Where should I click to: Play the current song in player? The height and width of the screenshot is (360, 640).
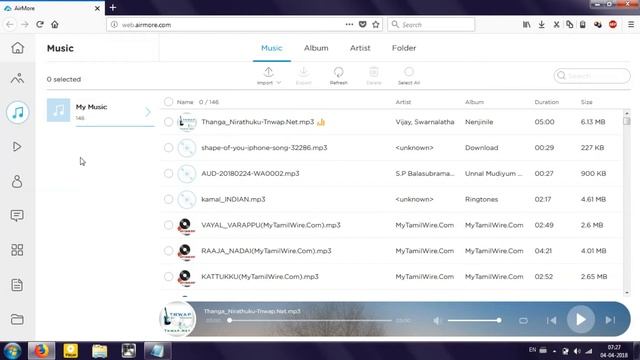(x=580, y=320)
